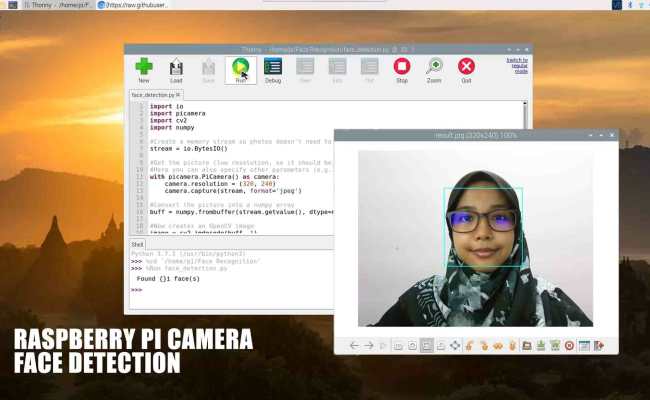Click the editor's vertical scrollbar
The height and width of the screenshot is (400, 650).
click(525, 115)
